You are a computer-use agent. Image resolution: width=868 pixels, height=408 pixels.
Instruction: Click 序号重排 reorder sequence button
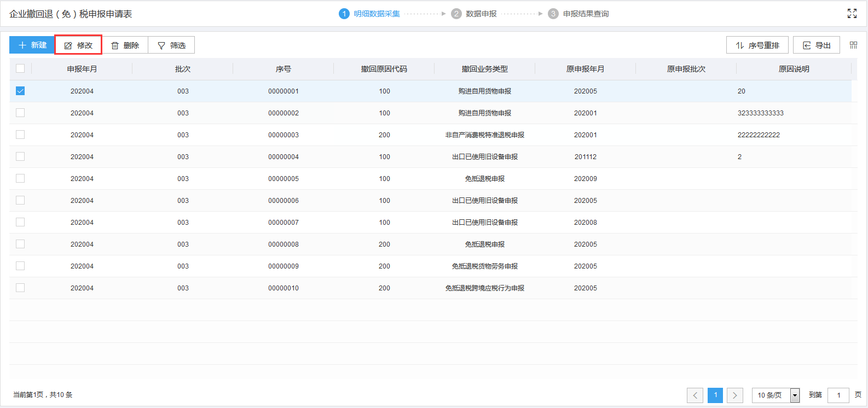(757, 45)
